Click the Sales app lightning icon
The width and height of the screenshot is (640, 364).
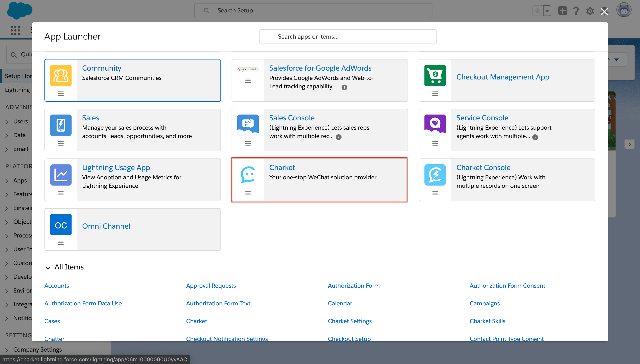point(61,125)
